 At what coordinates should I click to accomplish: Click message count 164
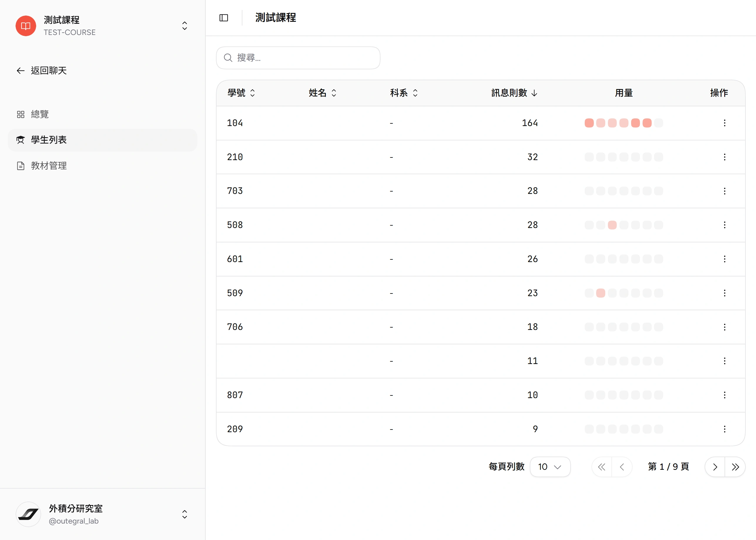point(530,123)
